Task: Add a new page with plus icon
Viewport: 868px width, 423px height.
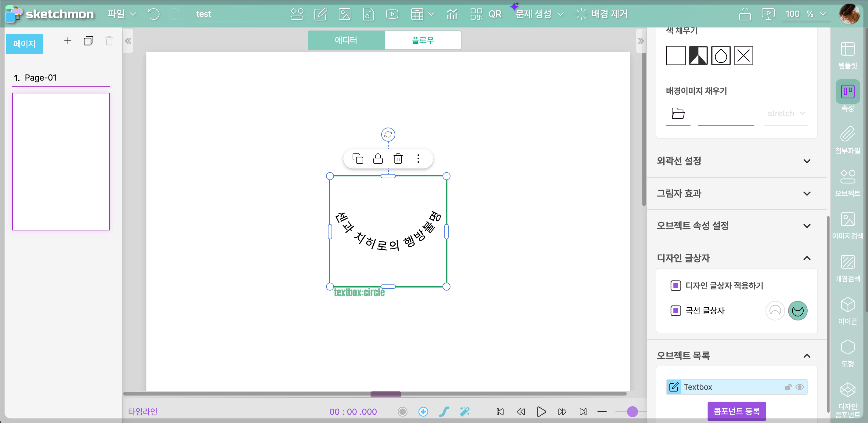Action: (68, 41)
